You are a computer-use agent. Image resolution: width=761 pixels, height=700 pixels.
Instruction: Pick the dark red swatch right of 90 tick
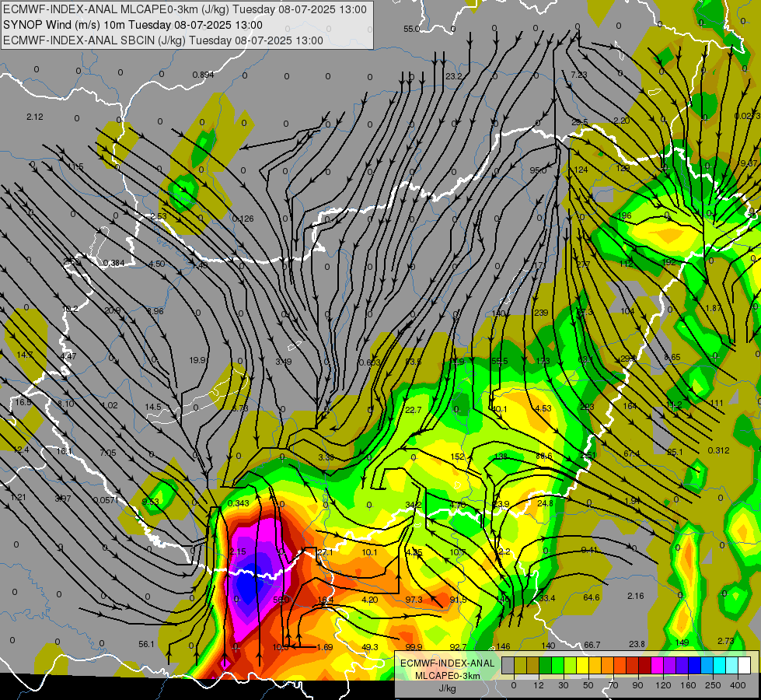click(645, 665)
